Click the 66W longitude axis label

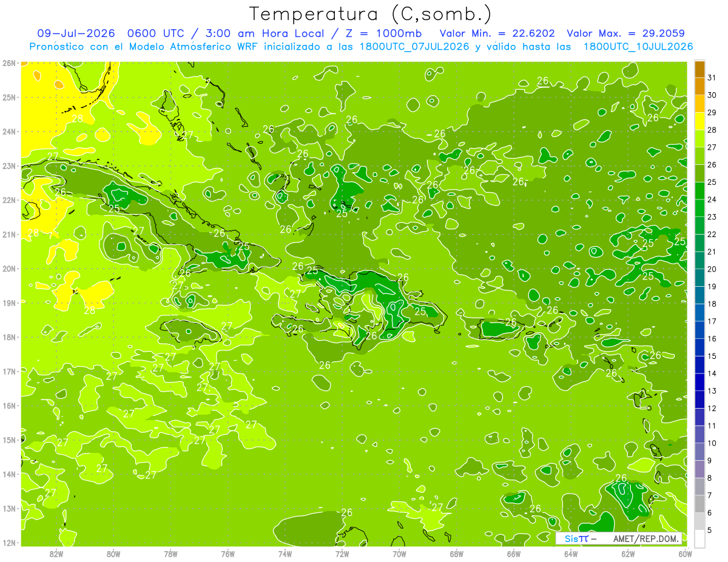pyautogui.click(x=513, y=554)
